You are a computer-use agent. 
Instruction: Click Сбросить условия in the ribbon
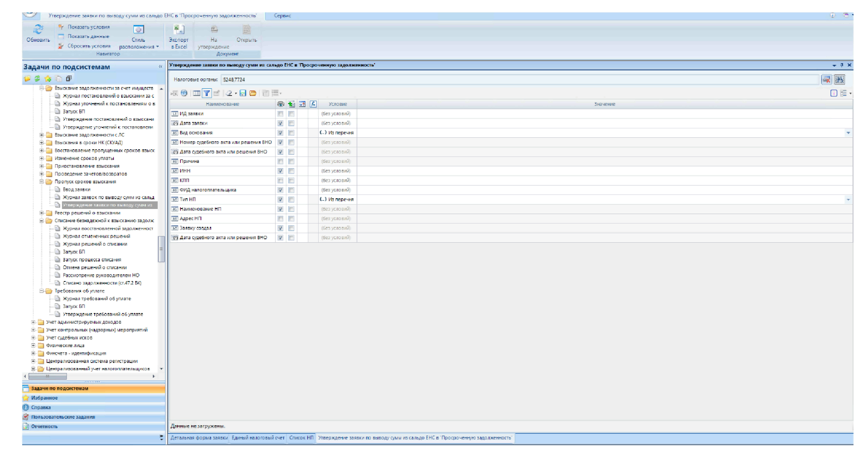pos(84,46)
